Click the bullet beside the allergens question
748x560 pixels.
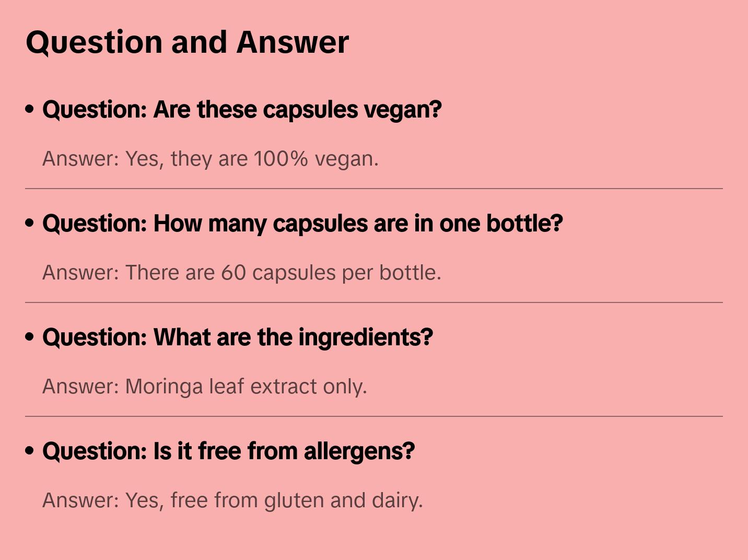click(x=30, y=451)
